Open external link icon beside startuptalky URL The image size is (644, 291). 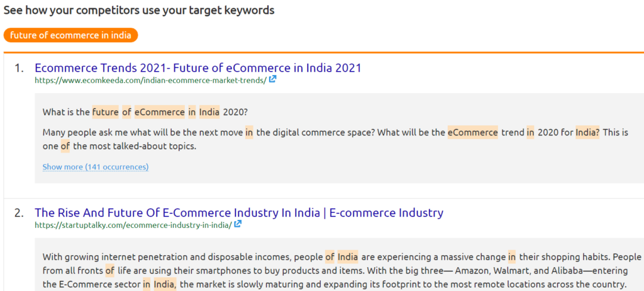238,225
